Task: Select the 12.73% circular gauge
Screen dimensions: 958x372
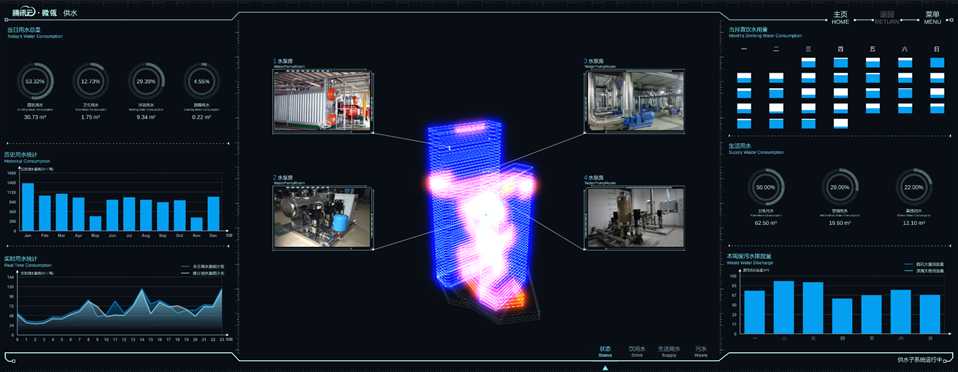Action: pyautogui.click(x=91, y=81)
